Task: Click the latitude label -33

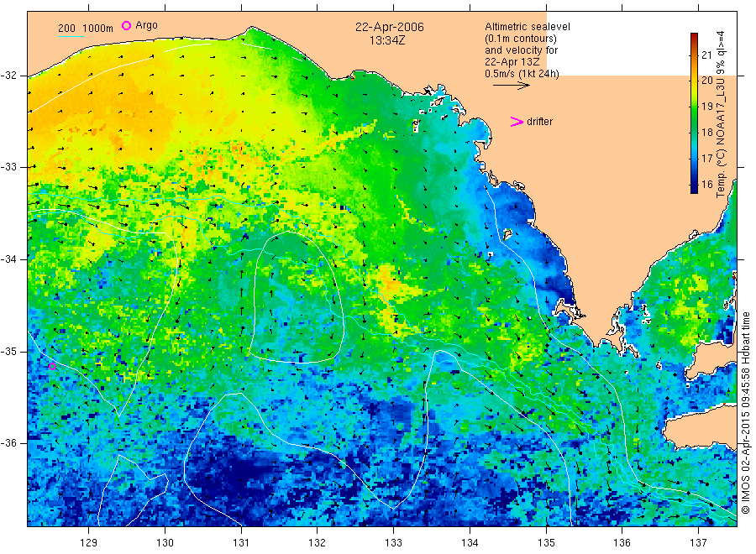Action: (8, 167)
